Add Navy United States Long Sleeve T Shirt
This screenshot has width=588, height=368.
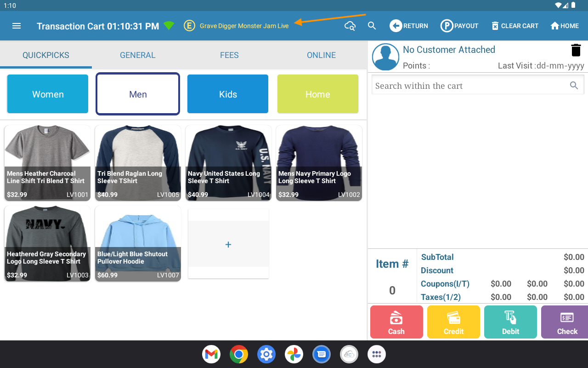point(228,163)
